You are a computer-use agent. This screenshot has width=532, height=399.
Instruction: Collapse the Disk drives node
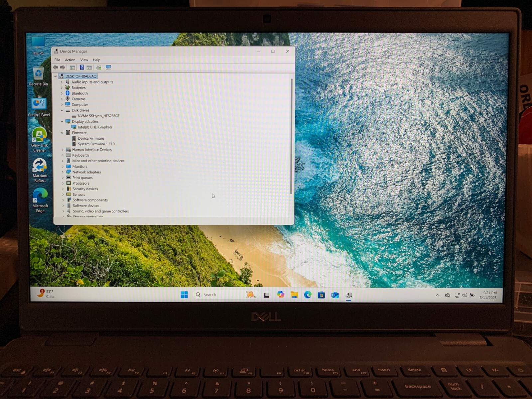tap(62, 110)
